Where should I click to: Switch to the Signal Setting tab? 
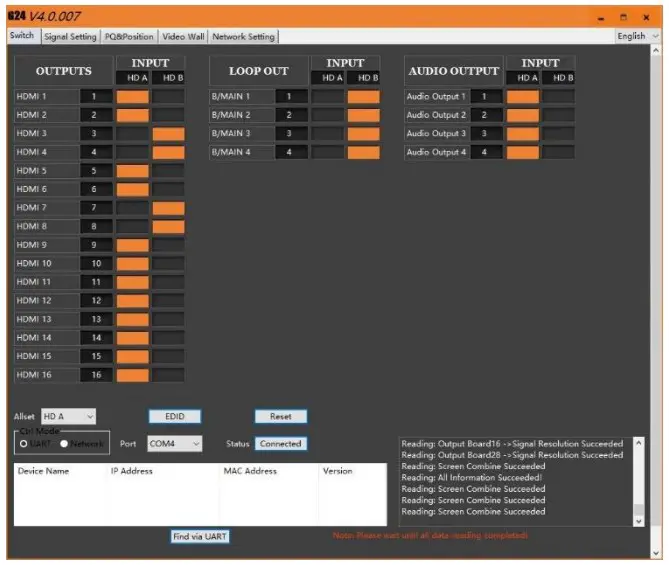tap(70, 37)
